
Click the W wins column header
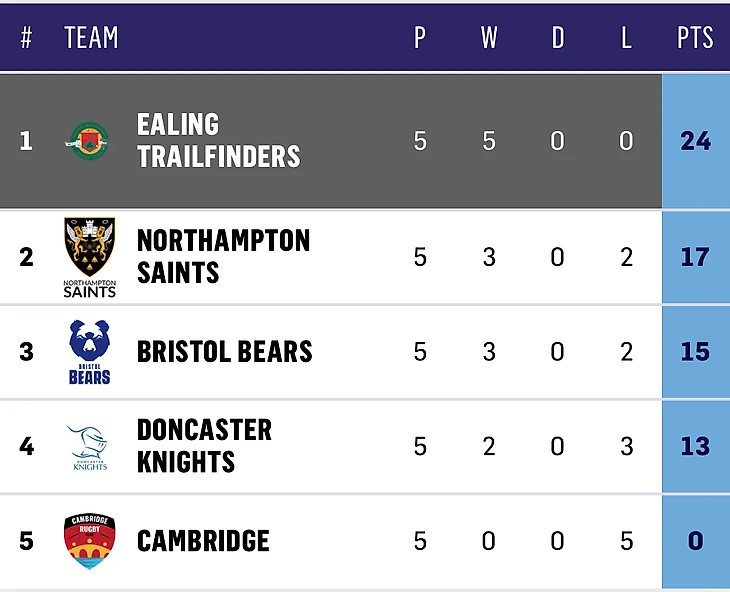click(489, 38)
